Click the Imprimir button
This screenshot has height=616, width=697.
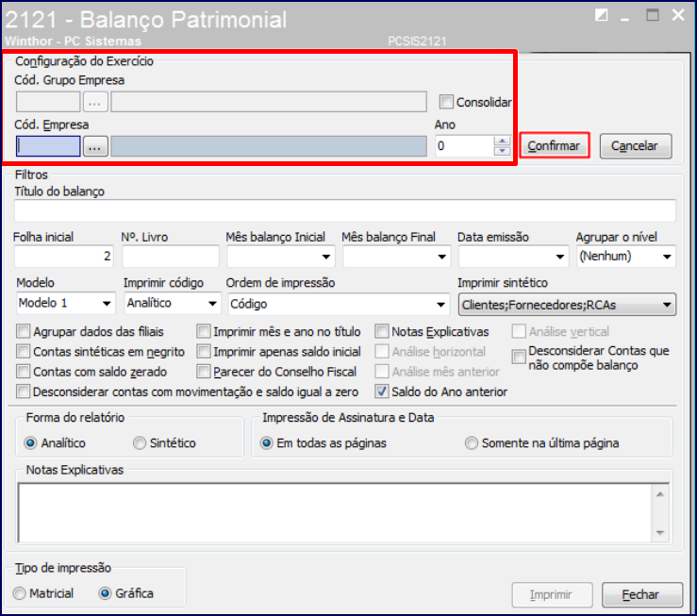pos(552,594)
